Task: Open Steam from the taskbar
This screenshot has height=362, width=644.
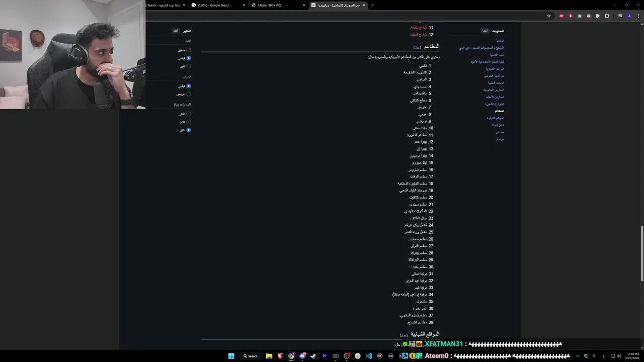Action: coord(313,356)
